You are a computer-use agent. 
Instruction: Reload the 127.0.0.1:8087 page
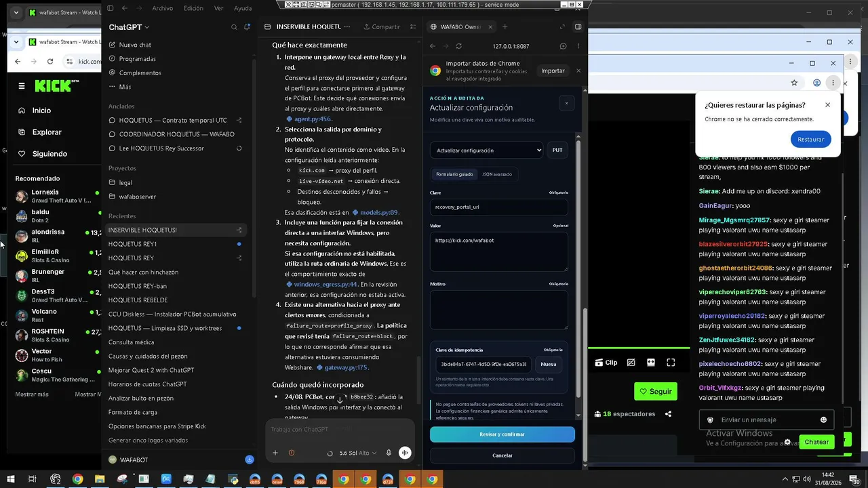[459, 46]
